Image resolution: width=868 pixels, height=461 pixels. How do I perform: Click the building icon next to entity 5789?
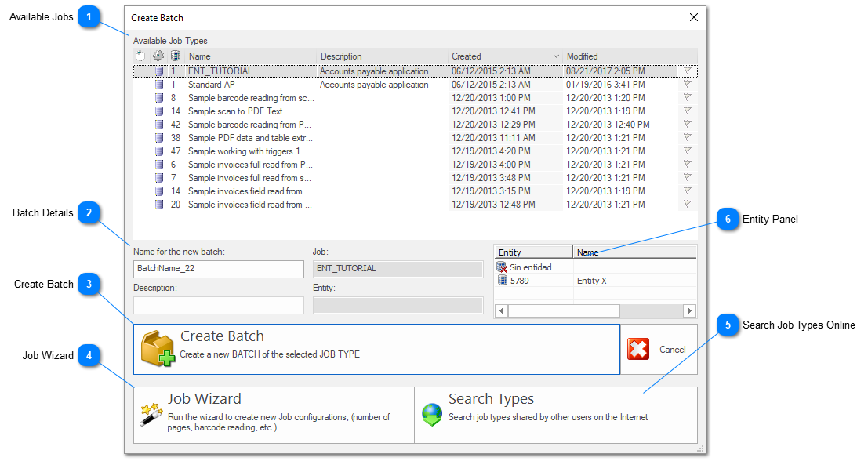(502, 281)
